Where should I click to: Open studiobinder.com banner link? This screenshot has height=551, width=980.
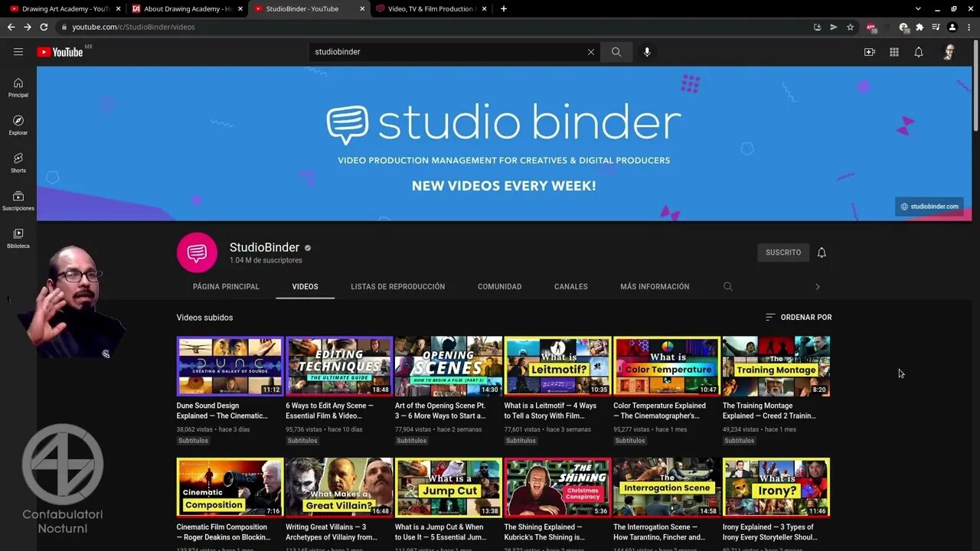tap(929, 207)
